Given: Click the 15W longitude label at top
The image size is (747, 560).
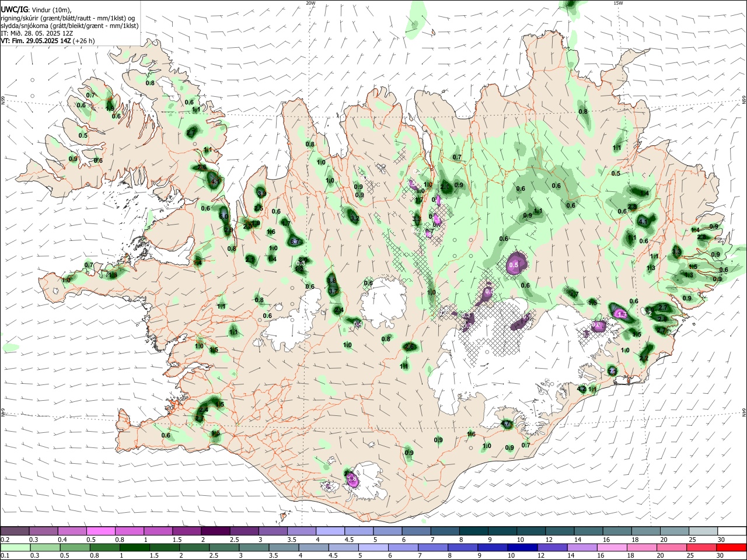Looking at the screenshot, I should [x=618, y=3].
